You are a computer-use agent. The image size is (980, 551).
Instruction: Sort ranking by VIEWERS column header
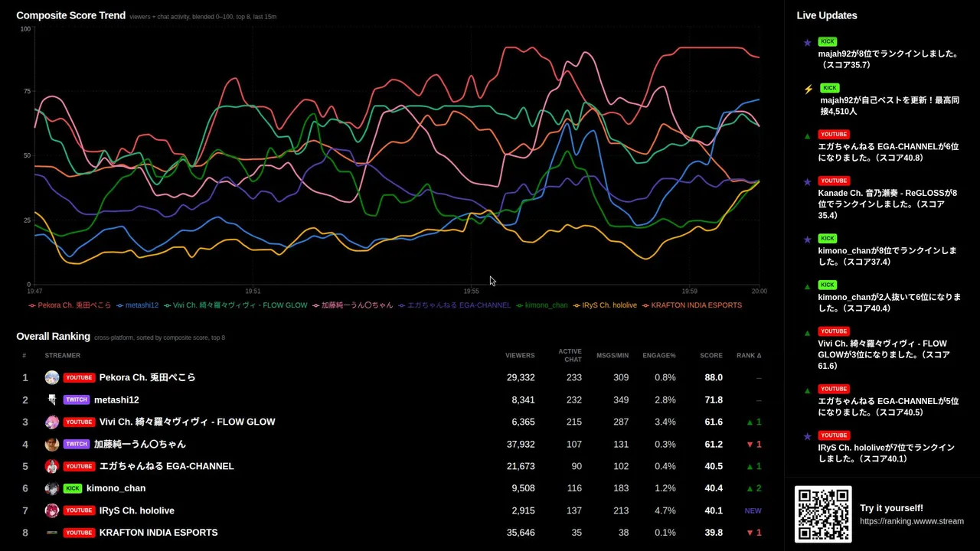pos(520,355)
